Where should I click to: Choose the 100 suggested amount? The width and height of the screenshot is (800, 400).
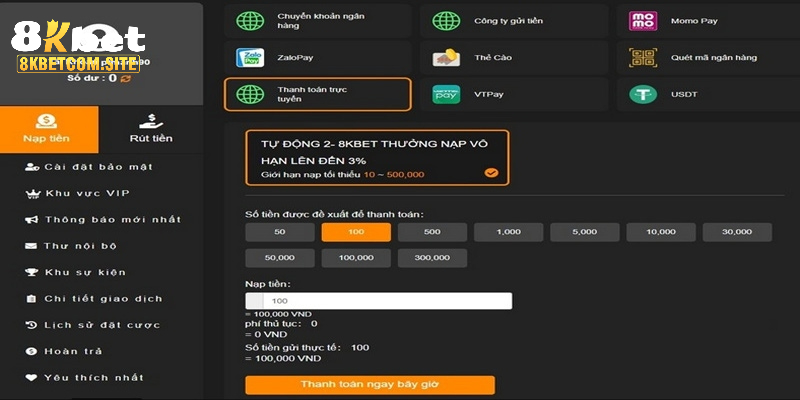coord(356,232)
